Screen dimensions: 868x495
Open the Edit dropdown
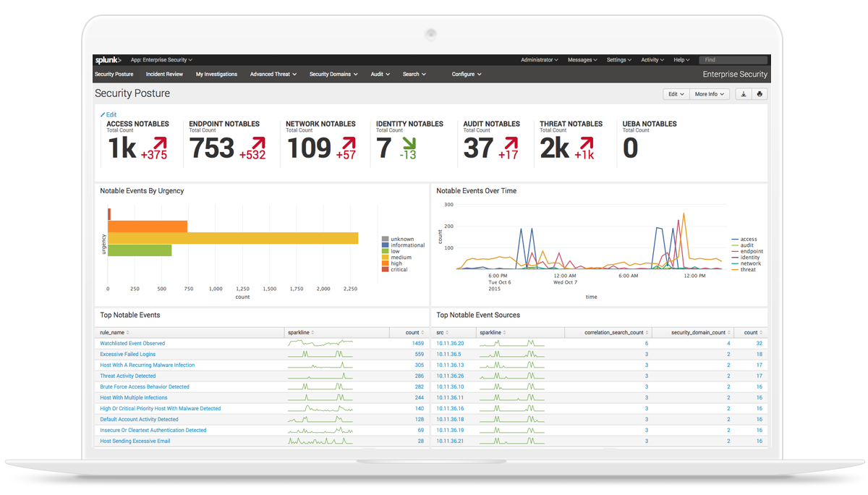(676, 94)
